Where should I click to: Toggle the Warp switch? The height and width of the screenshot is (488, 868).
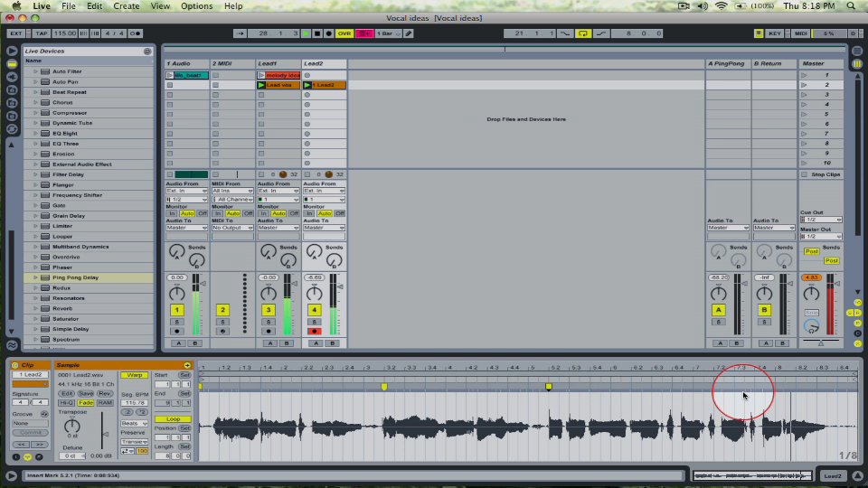(x=135, y=375)
